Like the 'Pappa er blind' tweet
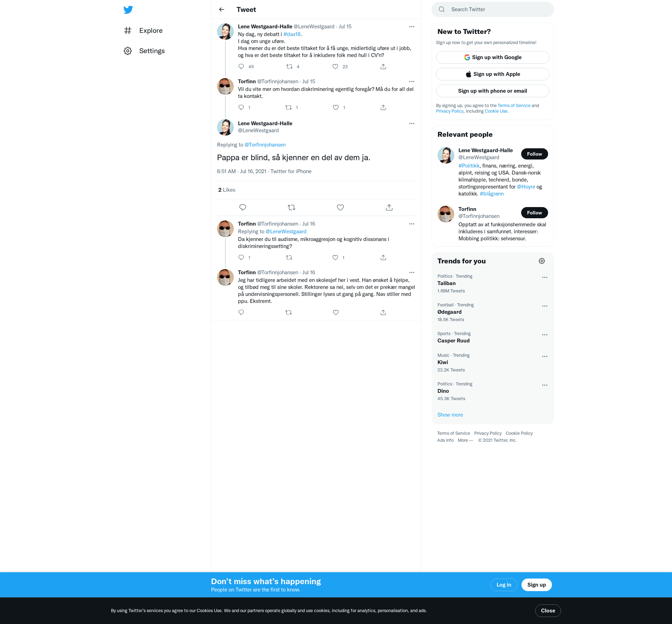672x624 pixels. 340,207
